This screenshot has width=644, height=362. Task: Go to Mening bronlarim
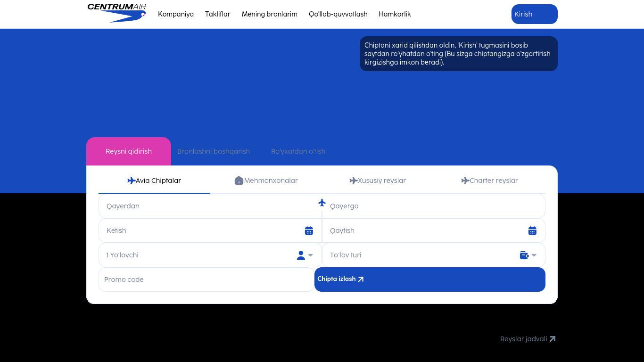[x=270, y=14]
